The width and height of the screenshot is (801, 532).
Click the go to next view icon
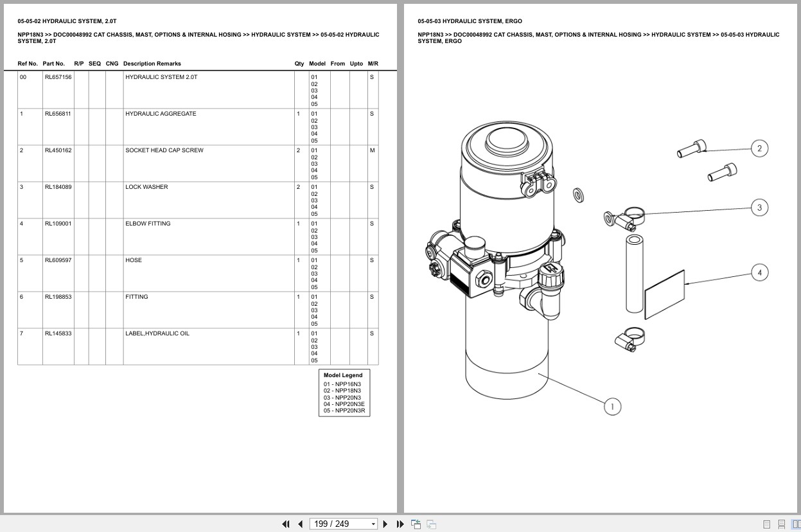point(431,524)
